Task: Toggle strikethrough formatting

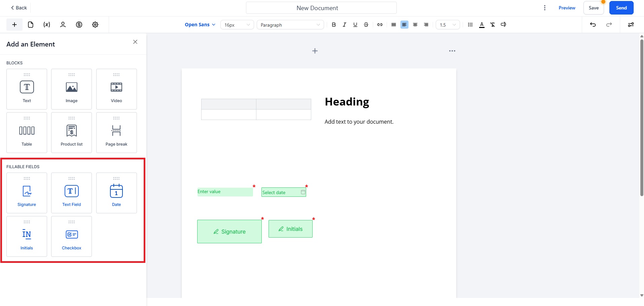Action: tap(366, 25)
